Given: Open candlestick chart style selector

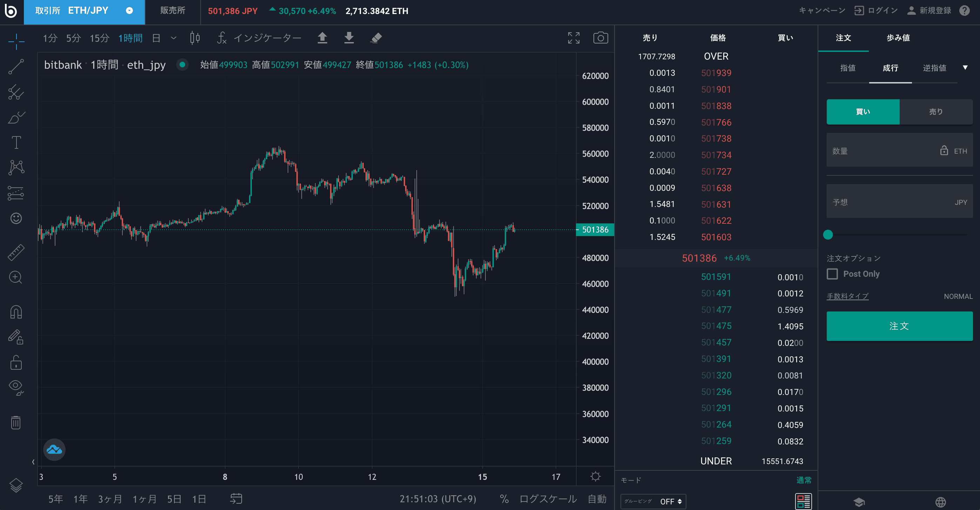Looking at the screenshot, I should [195, 38].
